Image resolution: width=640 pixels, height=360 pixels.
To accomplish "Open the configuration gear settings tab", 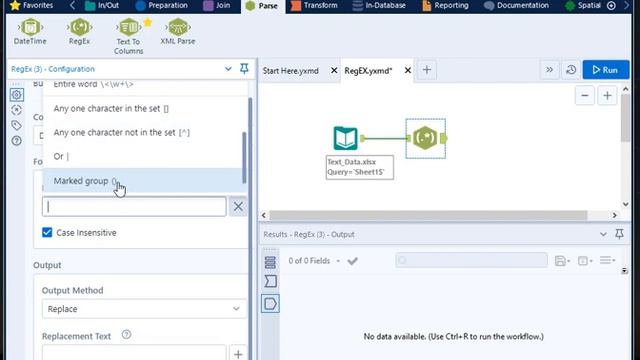I will 17,95.
